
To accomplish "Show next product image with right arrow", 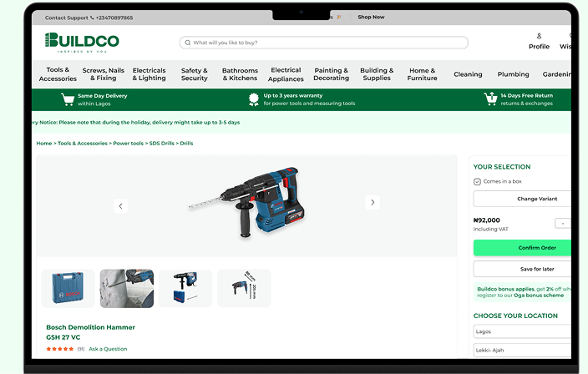I will click(x=372, y=203).
